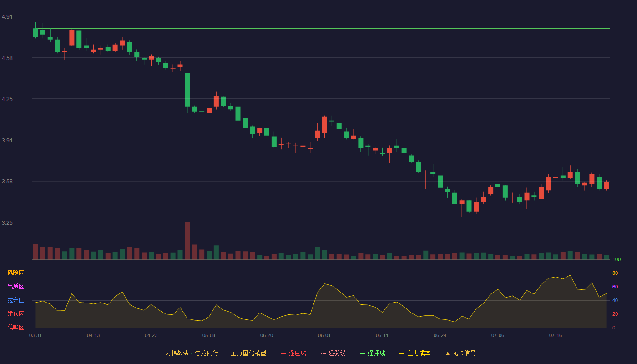Click the 建仓区 zone label
This screenshot has width=637, height=364.
point(15,314)
